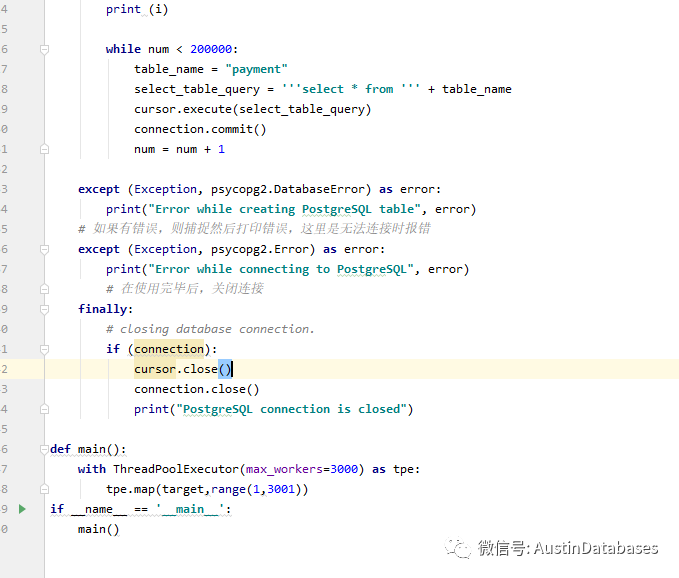Click the connection.commit() call
The image size is (679, 578).
(x=200, y=129)
